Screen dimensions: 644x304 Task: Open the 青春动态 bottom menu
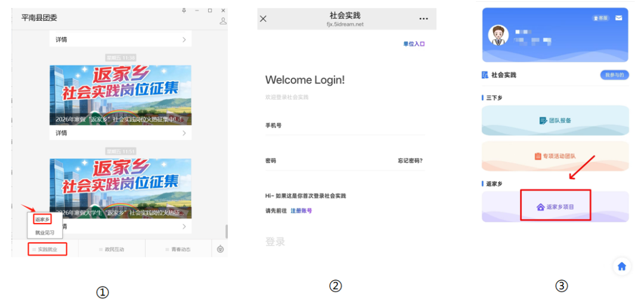coord(178,249)
